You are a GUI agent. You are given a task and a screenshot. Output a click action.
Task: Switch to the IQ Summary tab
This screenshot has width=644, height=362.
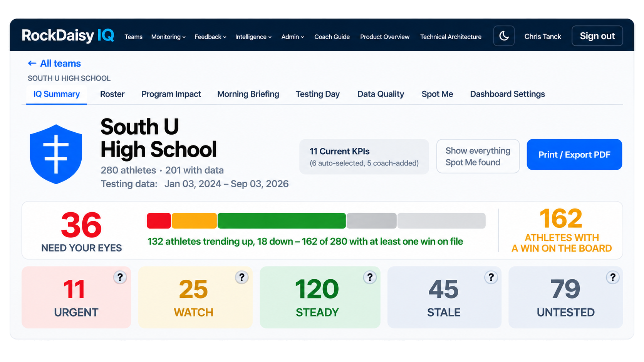click(x=57, y=94)
